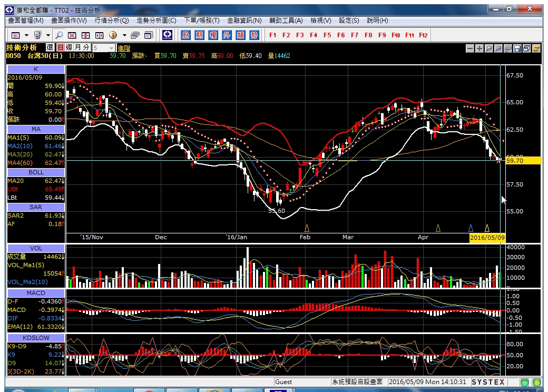The height and width of the screenshot is (392, 548).
Task: Click the F1 shortcut button
Action: click(273, 35)
